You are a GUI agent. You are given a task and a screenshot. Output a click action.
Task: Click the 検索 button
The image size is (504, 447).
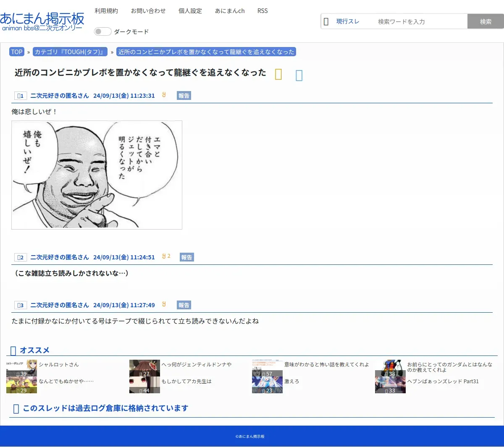pyautogui.click(x=486, y=21)
